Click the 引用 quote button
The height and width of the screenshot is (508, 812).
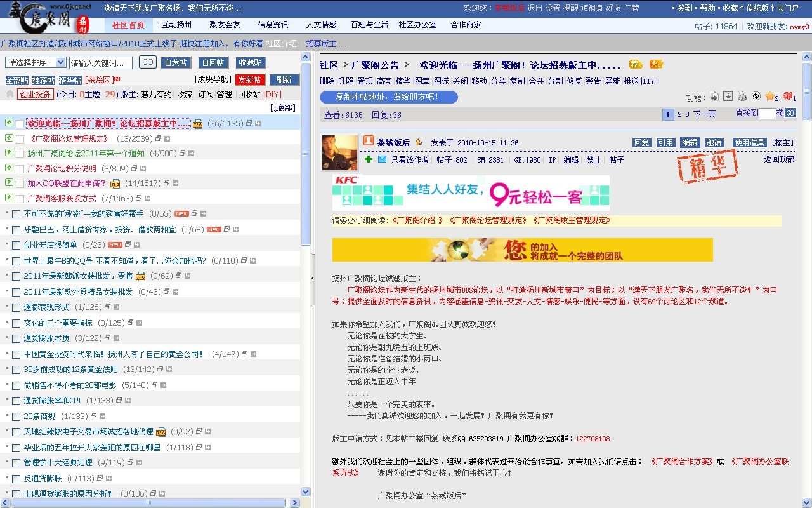[x=665, y=142]
